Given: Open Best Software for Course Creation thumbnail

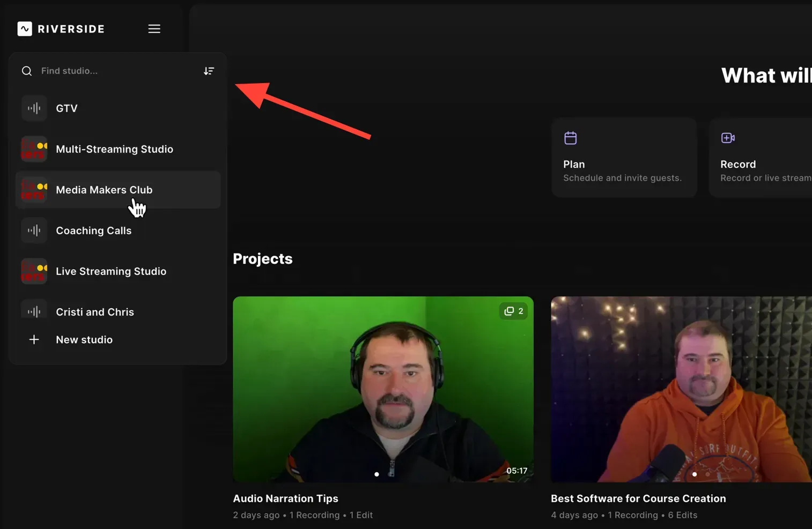Looking at the screenshot, I should click(x=681, y=389).
